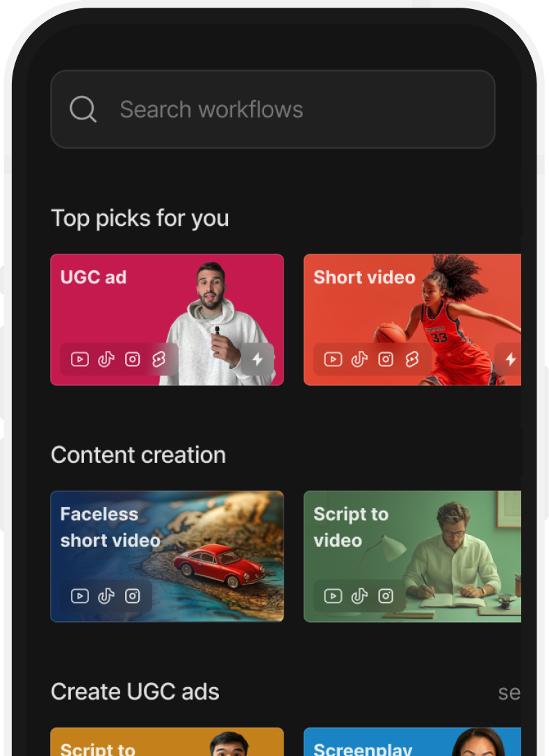This screenshot has height=756, width=549.
Task: Click YouTube icon on Script to video
Action: (333, 596)
